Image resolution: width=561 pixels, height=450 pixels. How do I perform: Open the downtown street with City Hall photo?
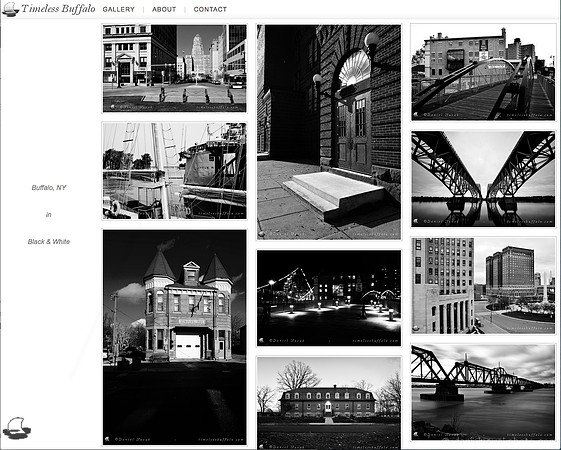[x=175, y=68]
